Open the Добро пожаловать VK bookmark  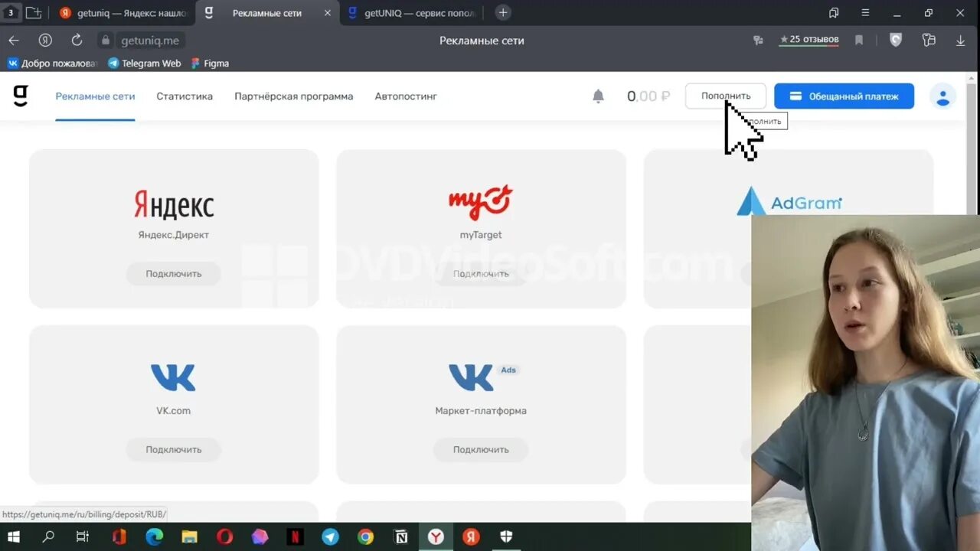point(53,64)
